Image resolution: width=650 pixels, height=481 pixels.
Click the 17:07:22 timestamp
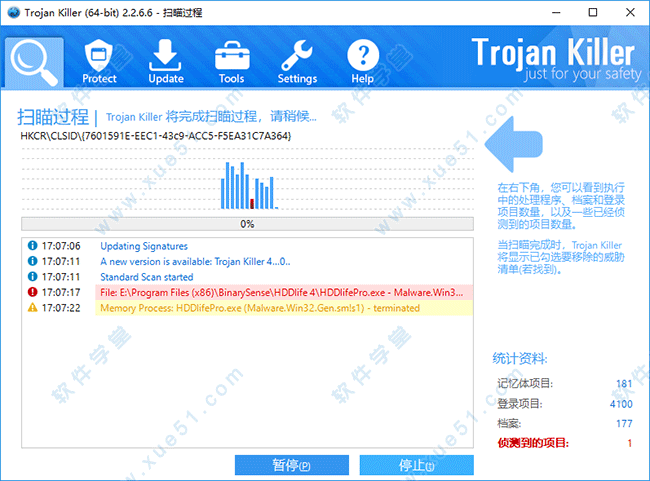[61, 308]
